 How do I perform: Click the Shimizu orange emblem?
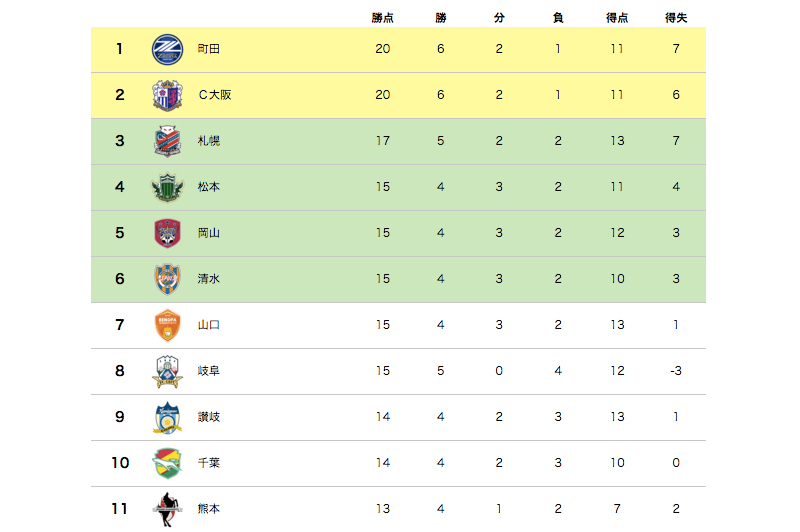click(167, 279)
